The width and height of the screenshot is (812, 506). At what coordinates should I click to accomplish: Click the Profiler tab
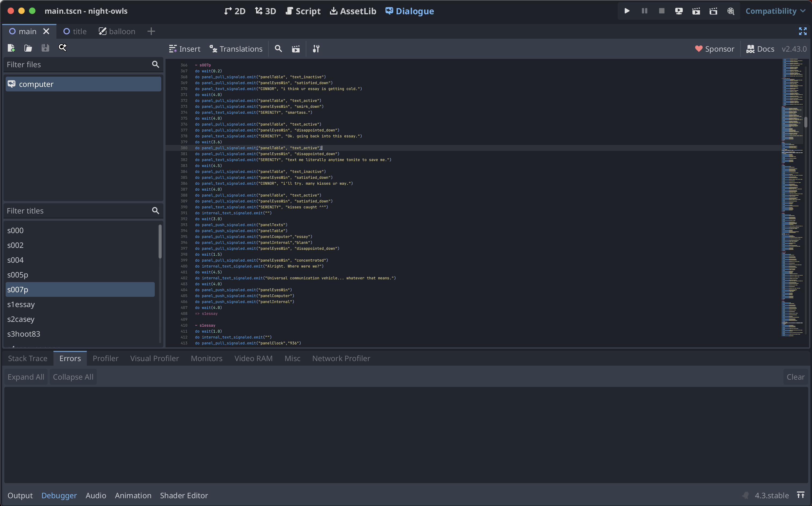tap(105, 358)
